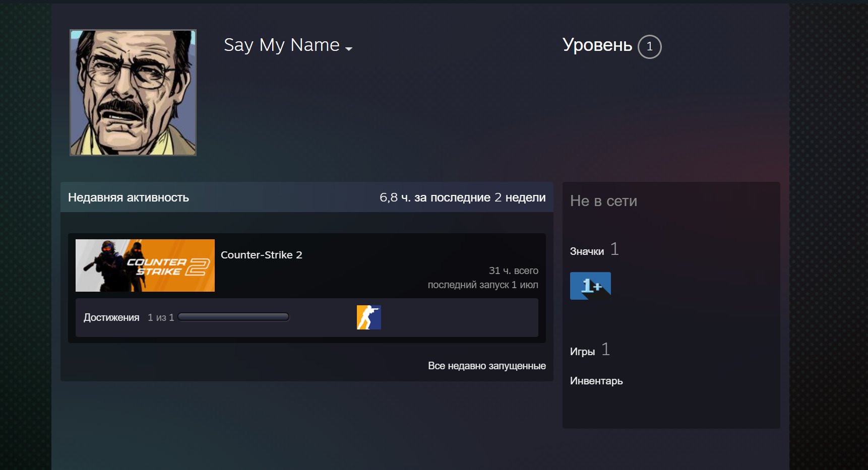868x470 pixels.
Task: Click the badges count number 1
Action: tap(614, 249)
